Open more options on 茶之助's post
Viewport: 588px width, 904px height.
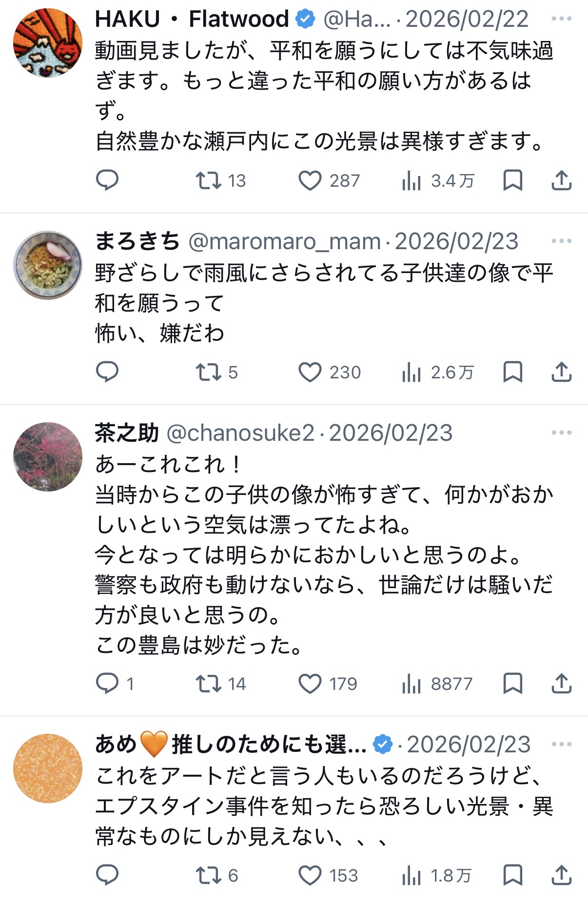pos(561,432)
